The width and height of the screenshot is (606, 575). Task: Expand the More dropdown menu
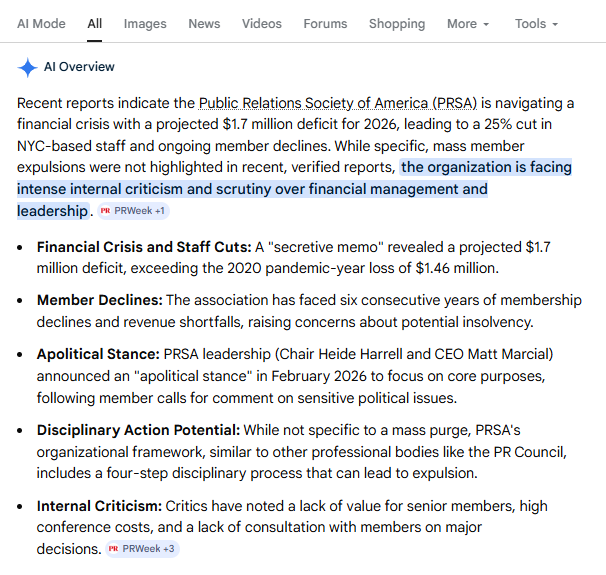(468, 23)
